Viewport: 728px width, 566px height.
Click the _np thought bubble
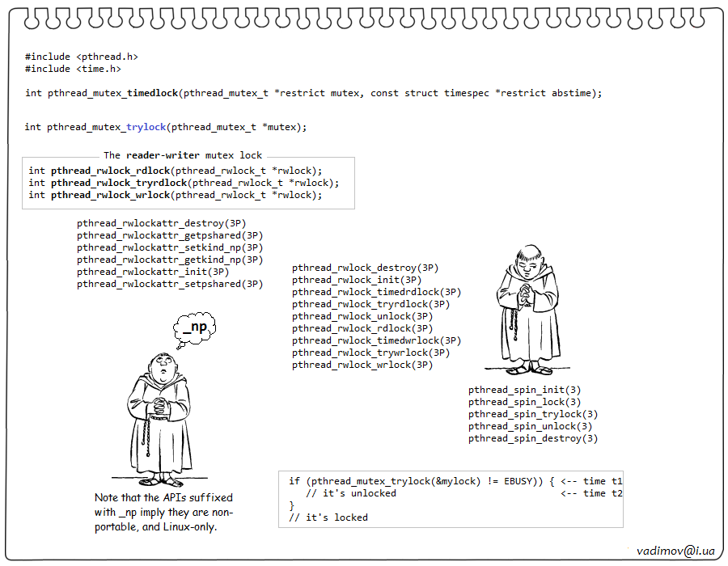199,328
